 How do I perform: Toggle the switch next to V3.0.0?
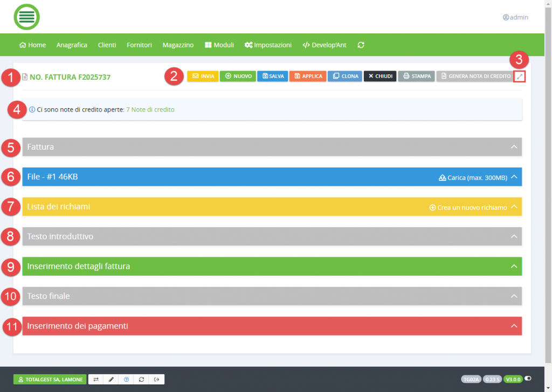pyautogui.click(x=528, y=379)
